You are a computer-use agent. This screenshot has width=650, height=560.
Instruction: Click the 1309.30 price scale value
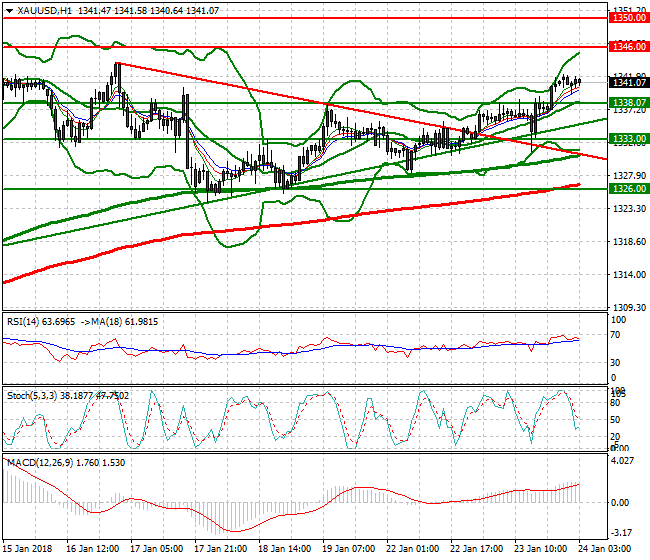coord(629,308)
